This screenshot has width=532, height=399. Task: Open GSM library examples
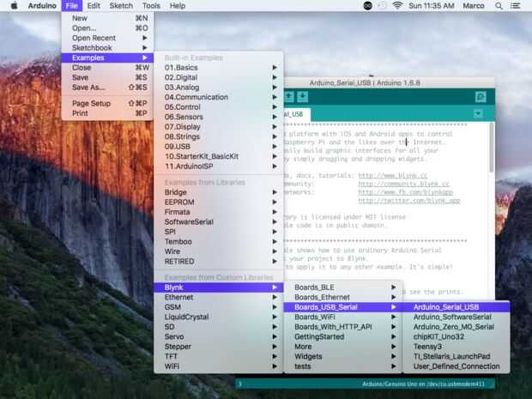coord(219,307)
